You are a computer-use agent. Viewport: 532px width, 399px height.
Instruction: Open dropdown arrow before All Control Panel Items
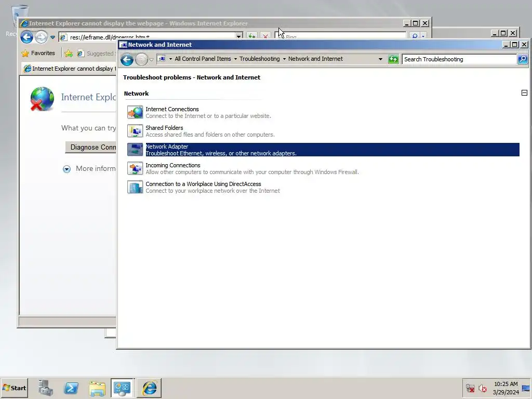click(170, 59)
